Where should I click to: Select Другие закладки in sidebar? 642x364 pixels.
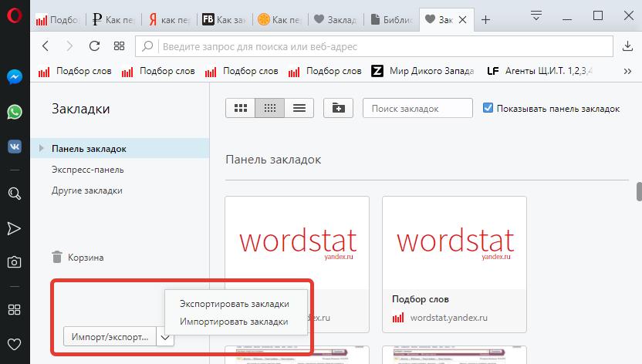[x=86, y=190]
